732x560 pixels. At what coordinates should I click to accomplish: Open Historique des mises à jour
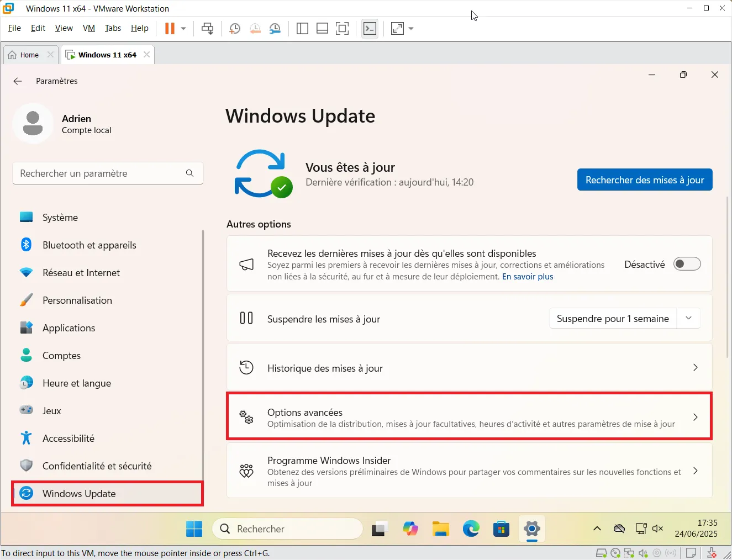[470, 368]
